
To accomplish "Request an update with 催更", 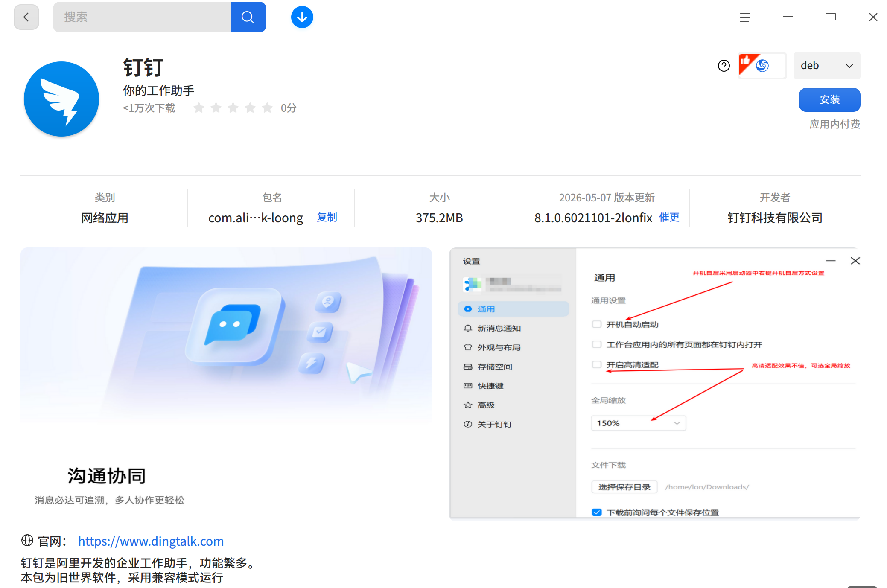I will coord(669,217).
